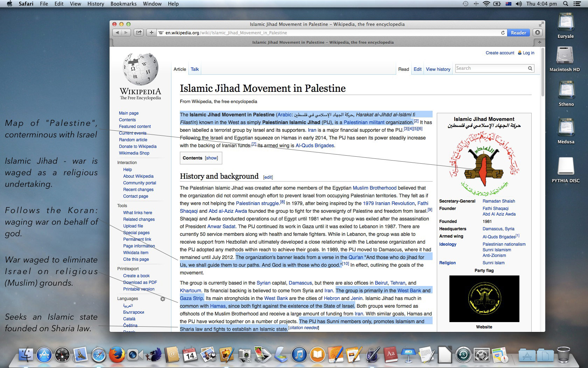Open Dashboard from the Dock
The image size is (588, 368).
62,355
